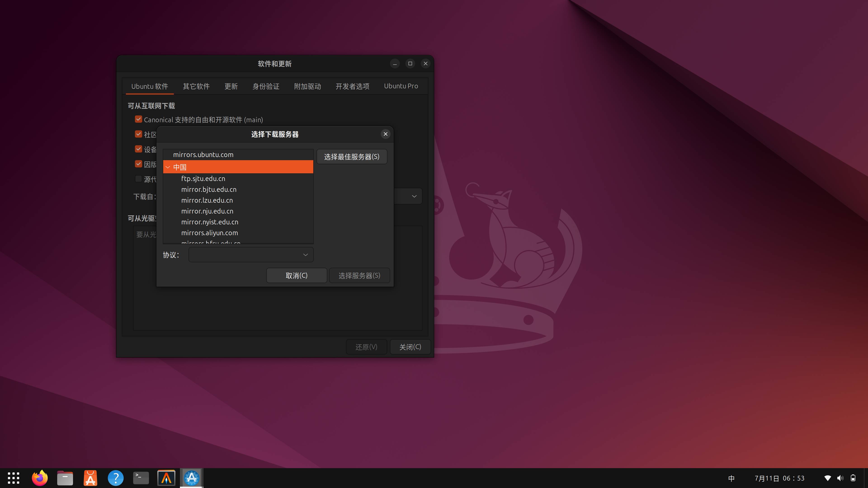Toggle the Canonical main software checkbox
The image size is (868, 488).
138,119
